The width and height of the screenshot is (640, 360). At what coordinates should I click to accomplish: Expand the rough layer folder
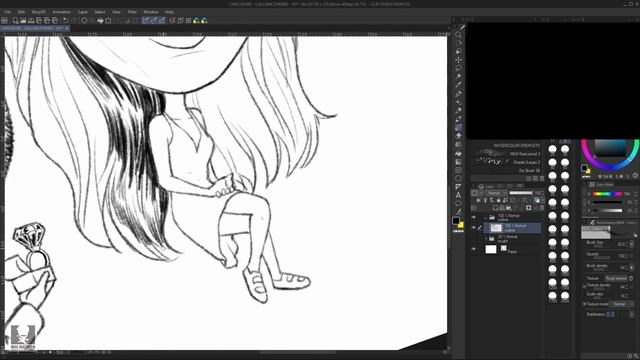[486, 238]
